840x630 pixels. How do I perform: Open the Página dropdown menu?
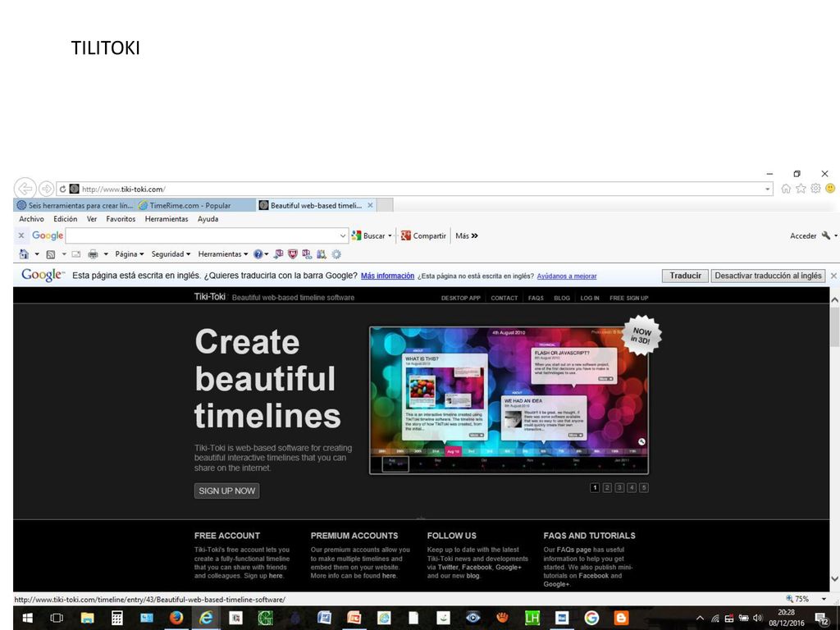pyautogui.click(x=129, y=254)
